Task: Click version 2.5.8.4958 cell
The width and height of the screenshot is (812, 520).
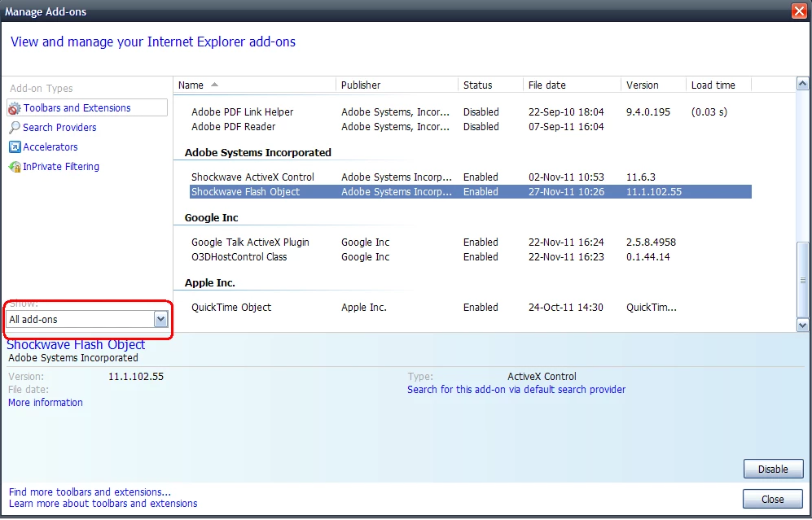Action: click(651, 243)
